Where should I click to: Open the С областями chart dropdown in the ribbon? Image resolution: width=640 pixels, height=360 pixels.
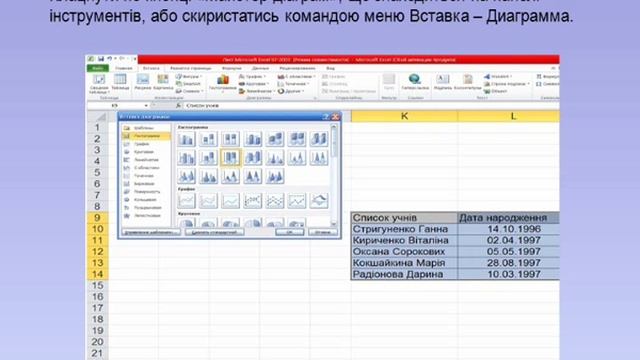point(297,76)
